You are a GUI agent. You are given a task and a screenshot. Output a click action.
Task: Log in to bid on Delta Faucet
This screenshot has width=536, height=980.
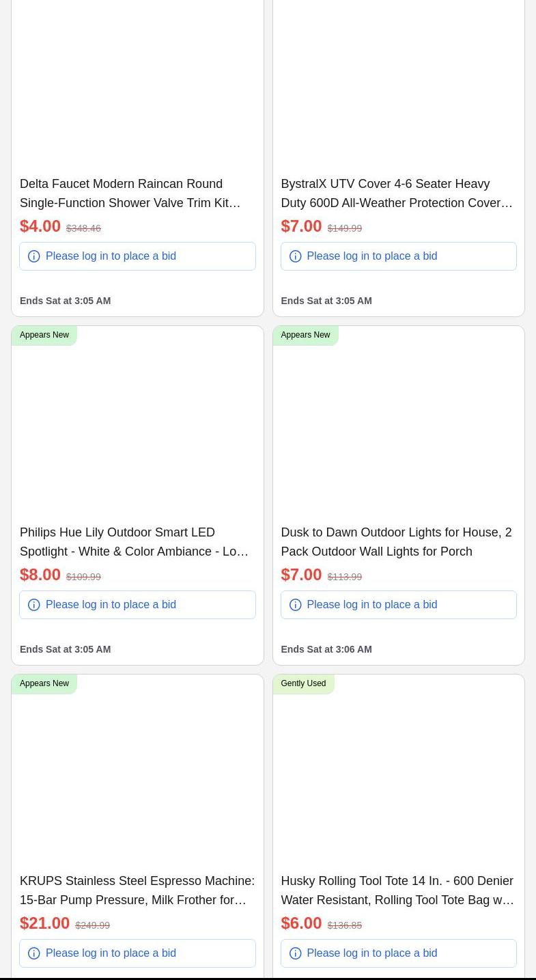click(111, 256)
